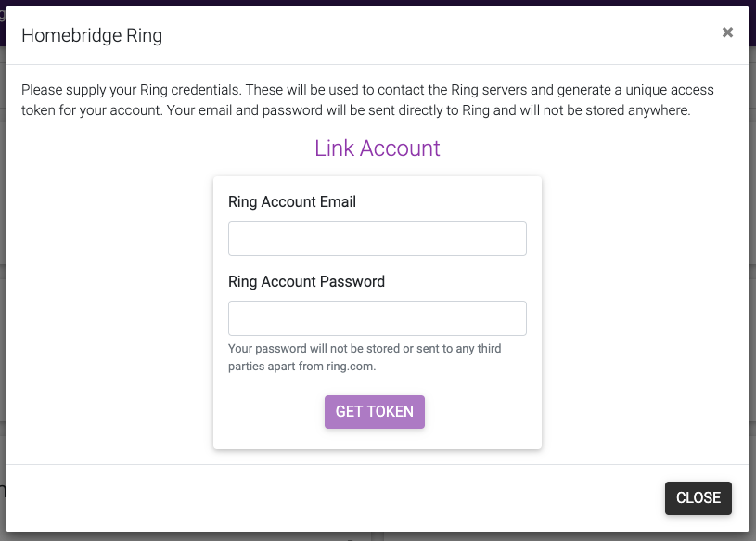Click the CLOSE button at bottom
The image size is (756, 541).
coord(698,497)
